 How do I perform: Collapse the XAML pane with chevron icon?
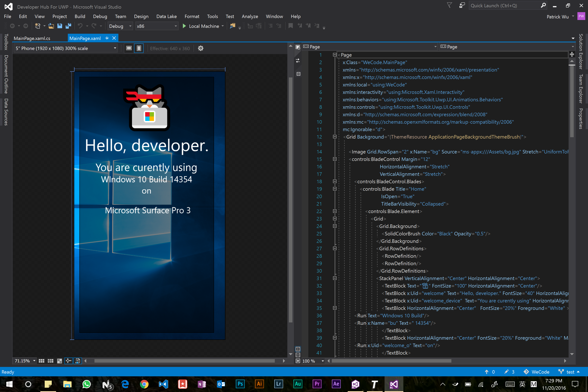click(x=298, y=361)
